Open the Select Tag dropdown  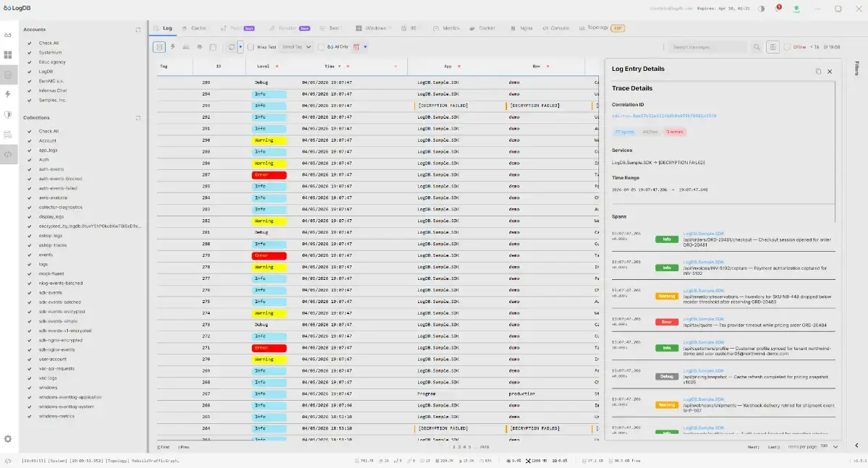[293, 47]
